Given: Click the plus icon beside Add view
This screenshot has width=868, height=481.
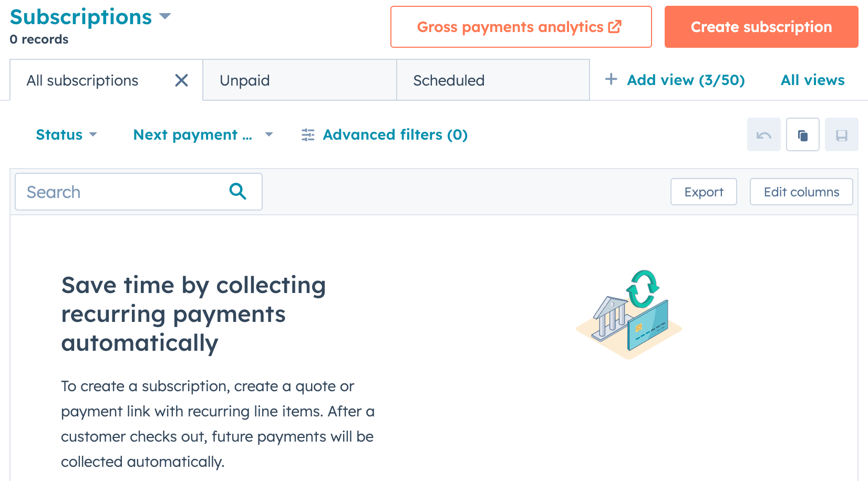Looking at the screenshot, I should pos(611,80).
